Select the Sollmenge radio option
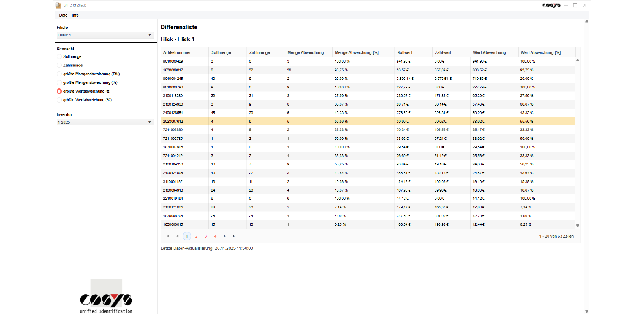Viewport: 644px width, 314px height. pyautogui.click(x=59, y=57)
